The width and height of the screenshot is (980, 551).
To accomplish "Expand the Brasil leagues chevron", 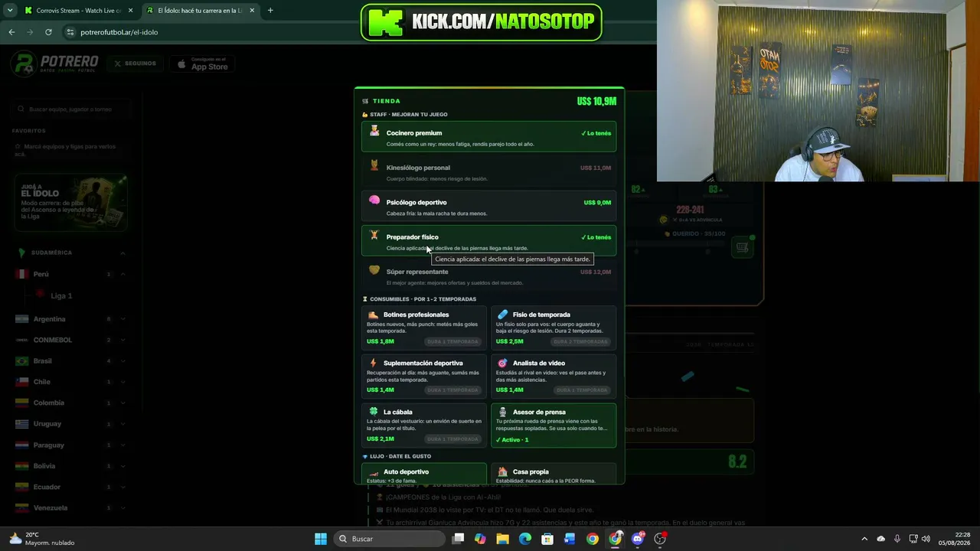I will click(122, 361).
